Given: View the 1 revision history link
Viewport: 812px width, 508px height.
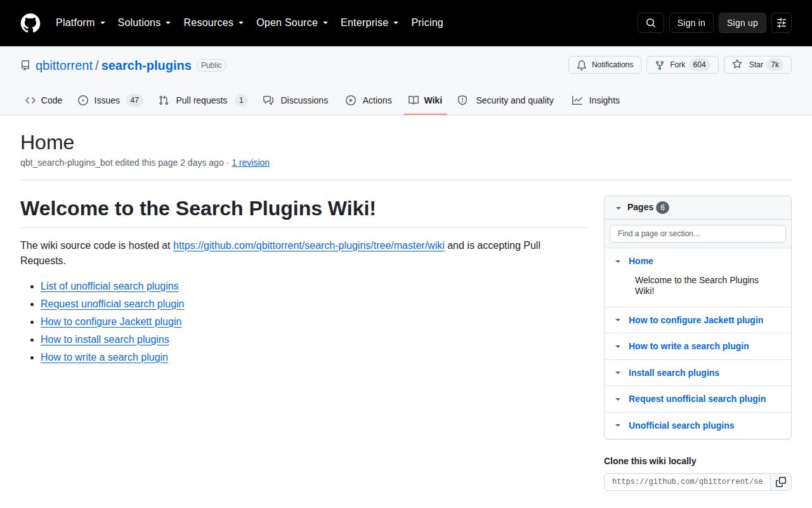Looking at the screenshot, I should point(251,163).
